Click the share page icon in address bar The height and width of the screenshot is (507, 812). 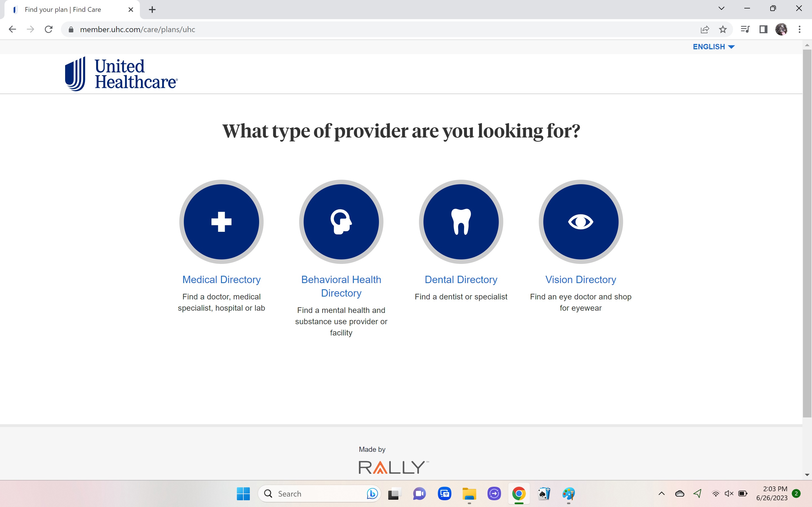pos(705,30)
